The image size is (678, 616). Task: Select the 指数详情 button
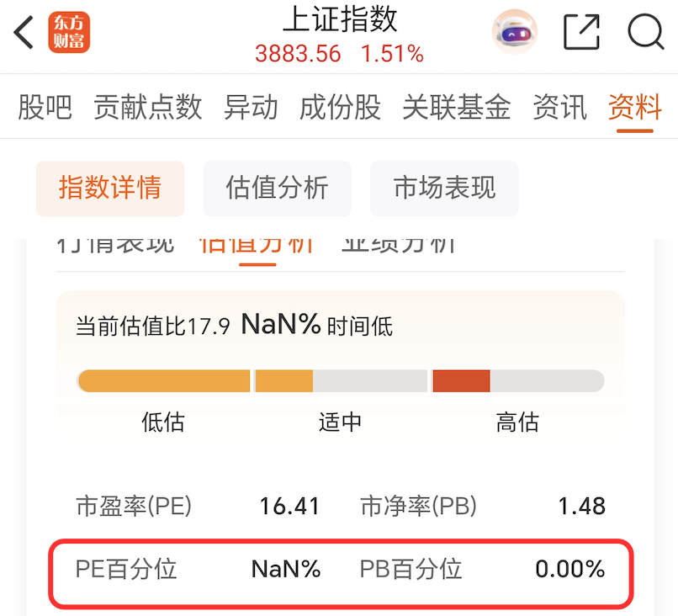pyautogui.click(x=110, y=189)
